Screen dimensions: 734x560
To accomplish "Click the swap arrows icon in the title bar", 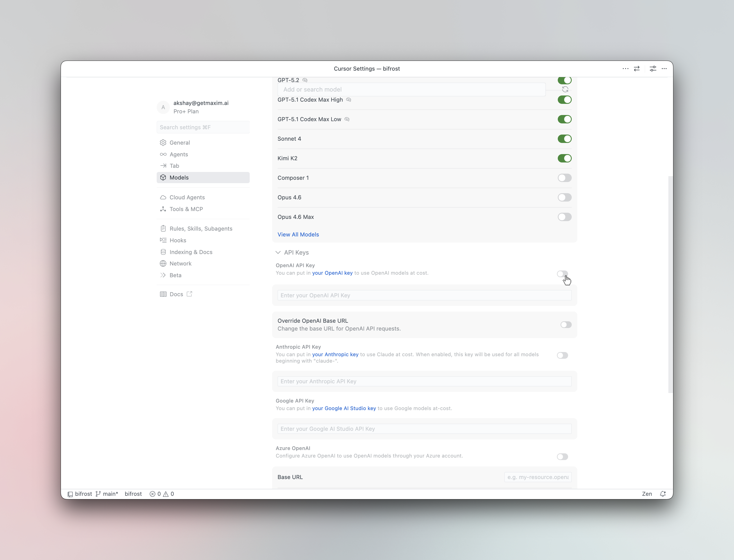I will point(637,69).
